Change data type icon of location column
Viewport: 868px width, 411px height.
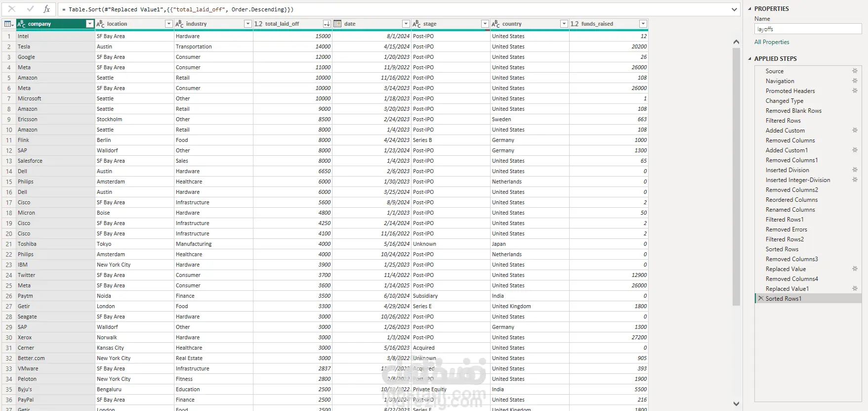click(x=100, y=24)
